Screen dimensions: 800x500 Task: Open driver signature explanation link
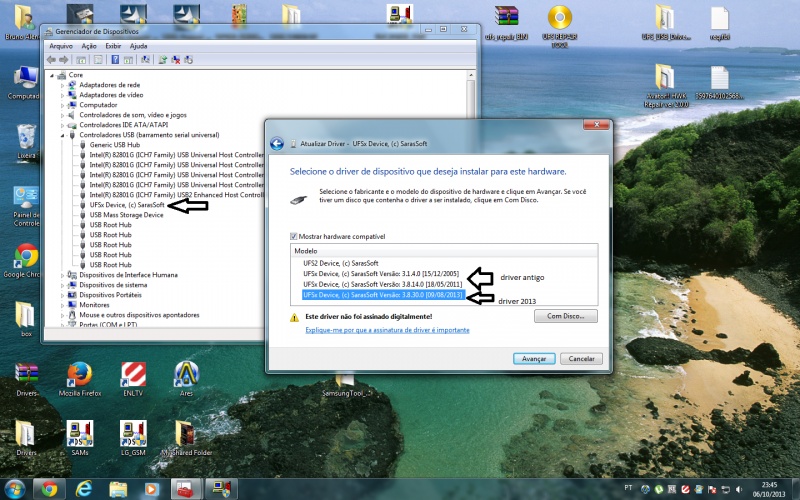click(x=387, y=330)
